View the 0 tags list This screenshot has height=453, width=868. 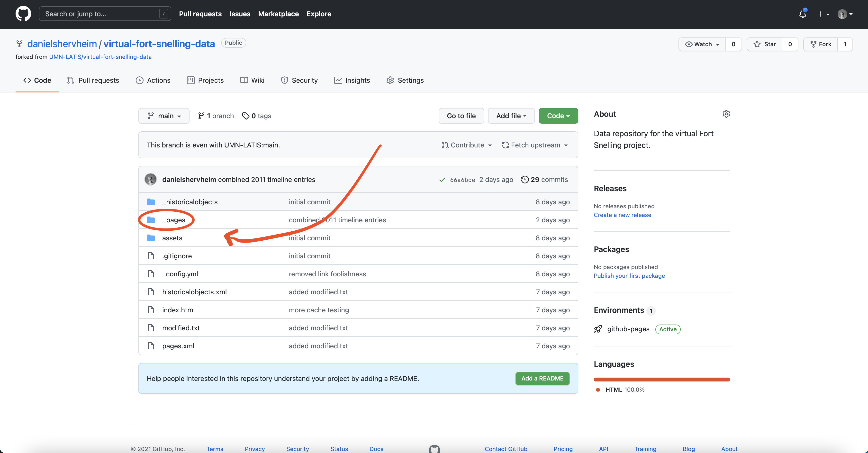(256, 116)
